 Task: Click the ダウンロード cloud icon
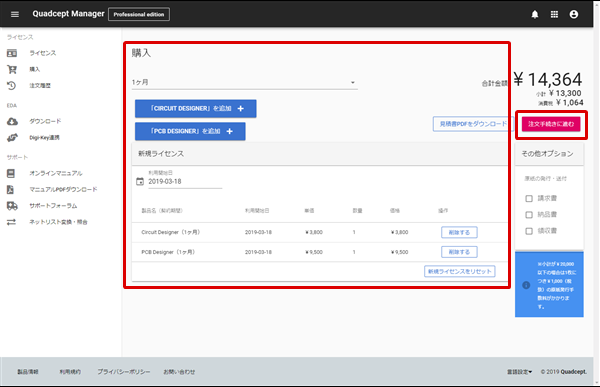12,121
